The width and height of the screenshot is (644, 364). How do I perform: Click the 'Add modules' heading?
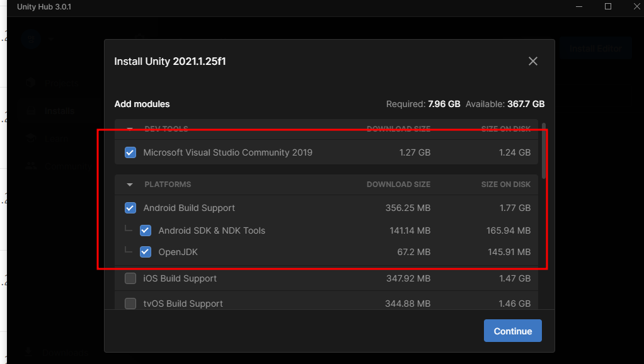pyautogui.click(x=142, y=104)
